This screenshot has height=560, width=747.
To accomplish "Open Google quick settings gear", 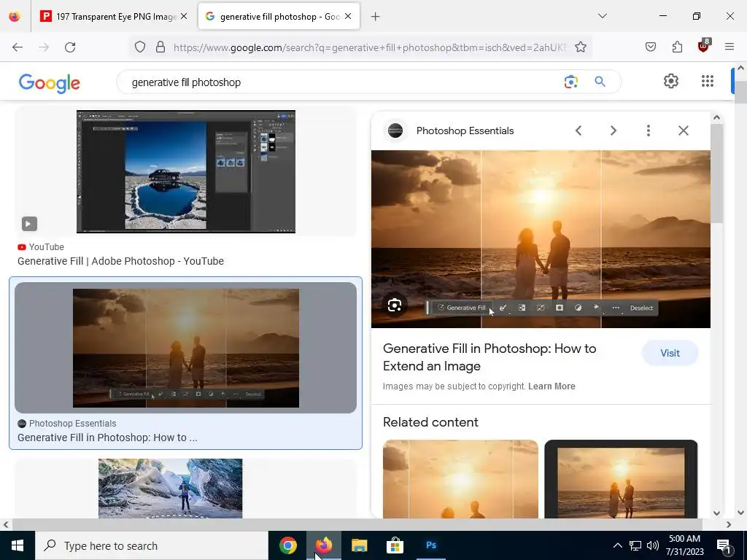I will (x=671, y=82).
